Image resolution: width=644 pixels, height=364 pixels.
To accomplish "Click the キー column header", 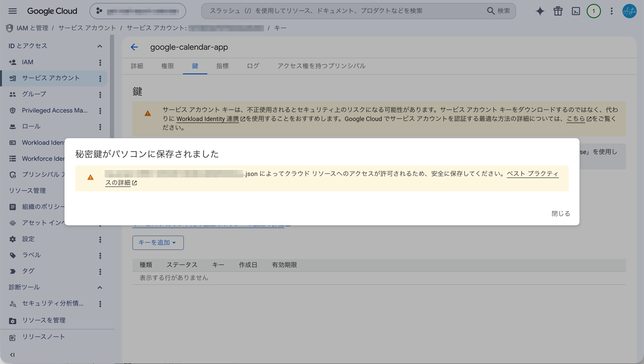I will click(218, 265).
